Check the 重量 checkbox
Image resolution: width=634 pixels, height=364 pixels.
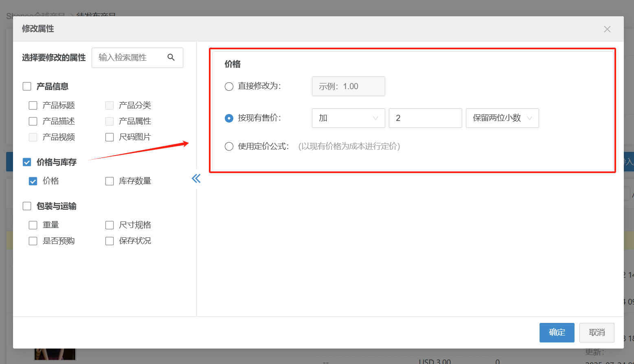pyautogui.click(x=33, y=225)
